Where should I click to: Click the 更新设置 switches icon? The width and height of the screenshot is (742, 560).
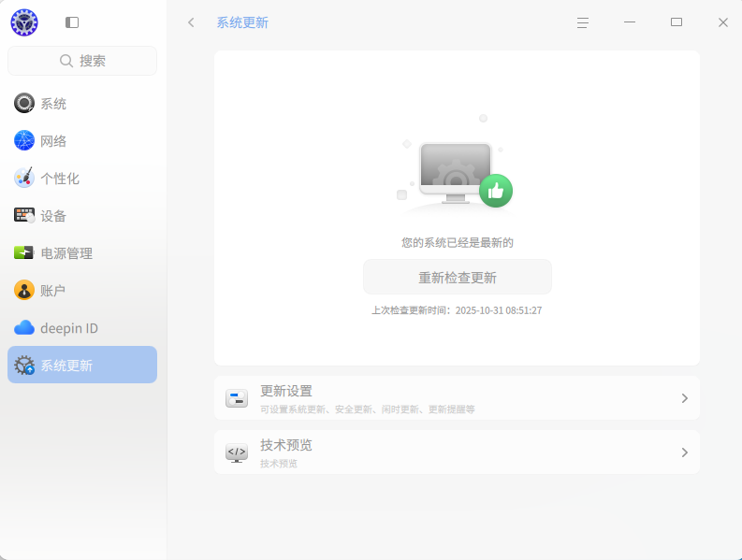point(237,398)
